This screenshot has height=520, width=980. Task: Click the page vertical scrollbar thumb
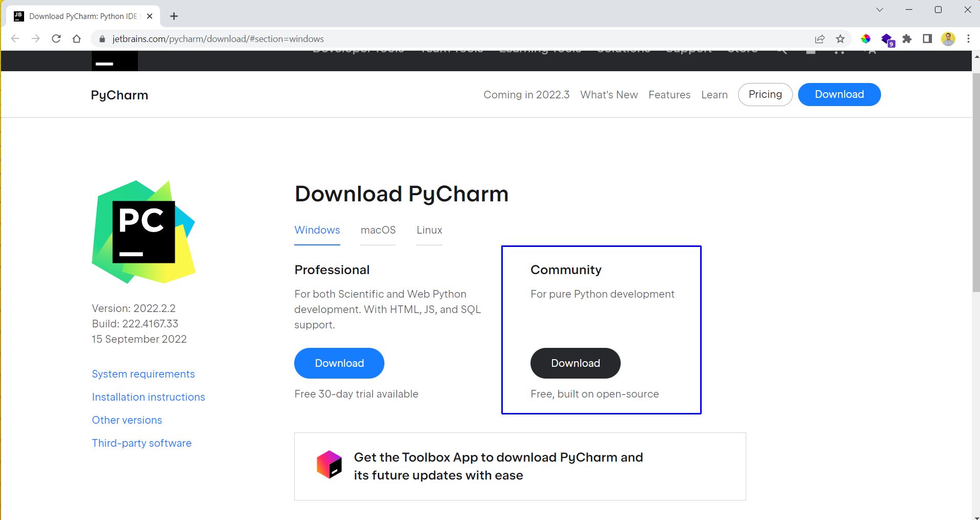pos(976,182)
